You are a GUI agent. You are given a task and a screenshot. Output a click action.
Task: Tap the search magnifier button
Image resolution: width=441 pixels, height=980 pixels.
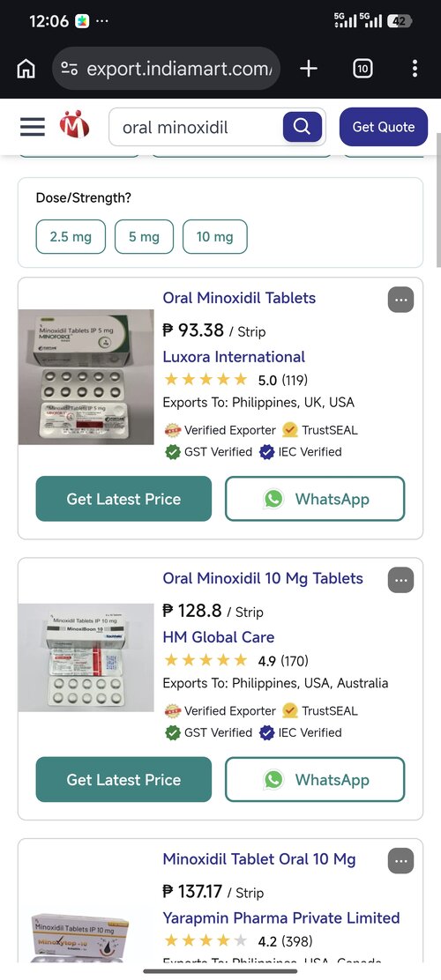303,127
